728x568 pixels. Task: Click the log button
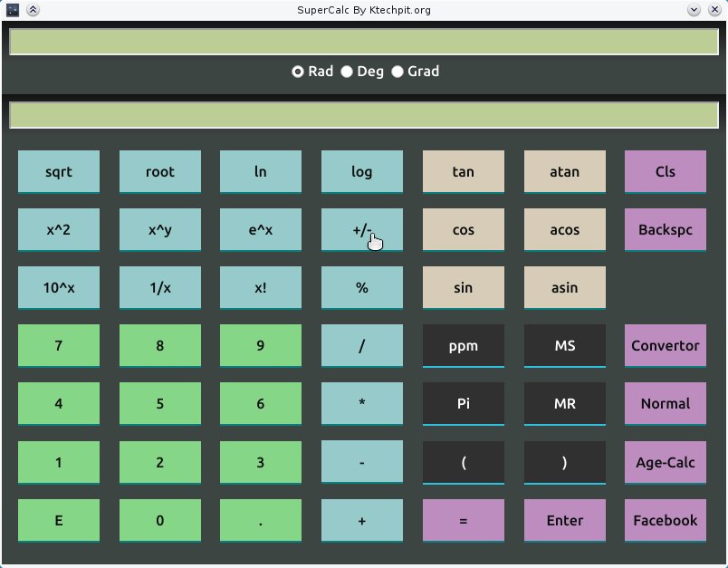362,171
